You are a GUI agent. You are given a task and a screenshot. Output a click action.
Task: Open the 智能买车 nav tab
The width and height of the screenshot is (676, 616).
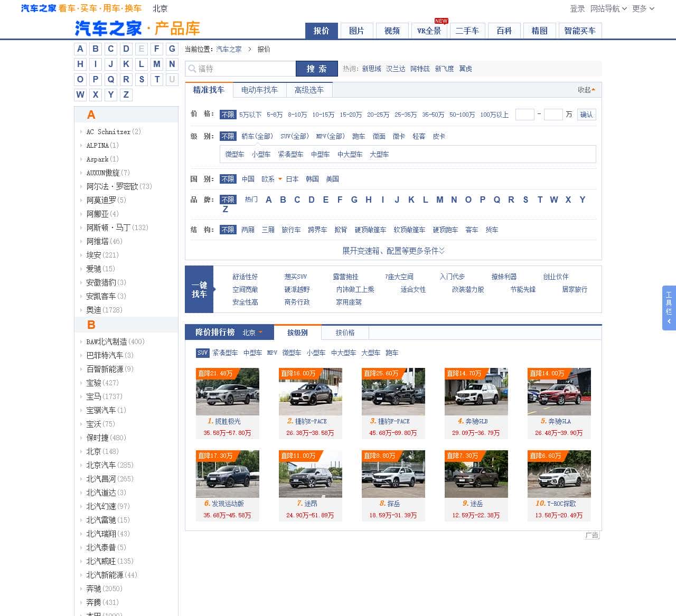pyautogui.click(x=580, y=31)
